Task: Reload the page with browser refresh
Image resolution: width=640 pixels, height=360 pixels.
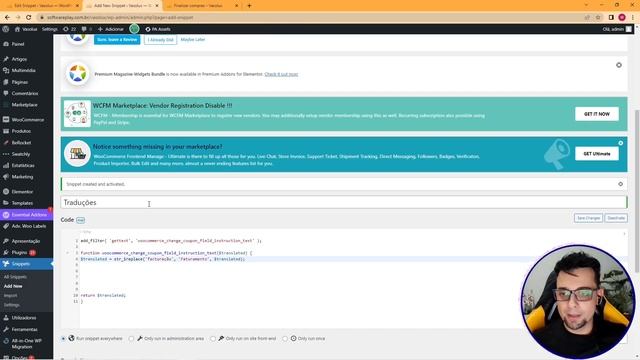Action: click(x=28, y=18)
